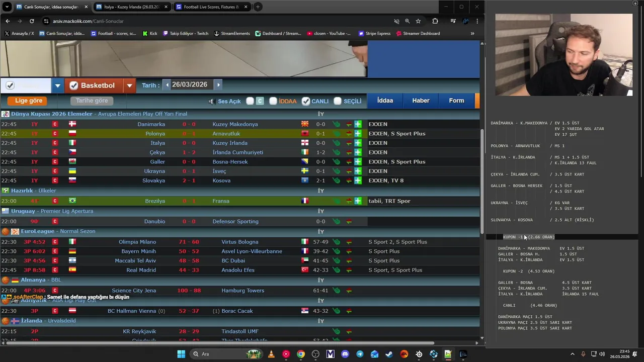
Task: Switch to İtalya - Kuzey İrlanda browser tab
Action: click(131, 7)
